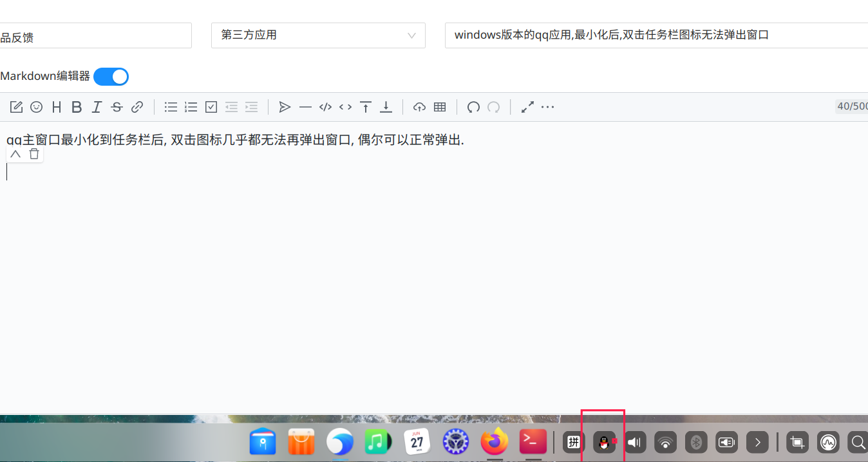
Task: Launch the blue wave browser in dock
Action: tap(340, 441)
